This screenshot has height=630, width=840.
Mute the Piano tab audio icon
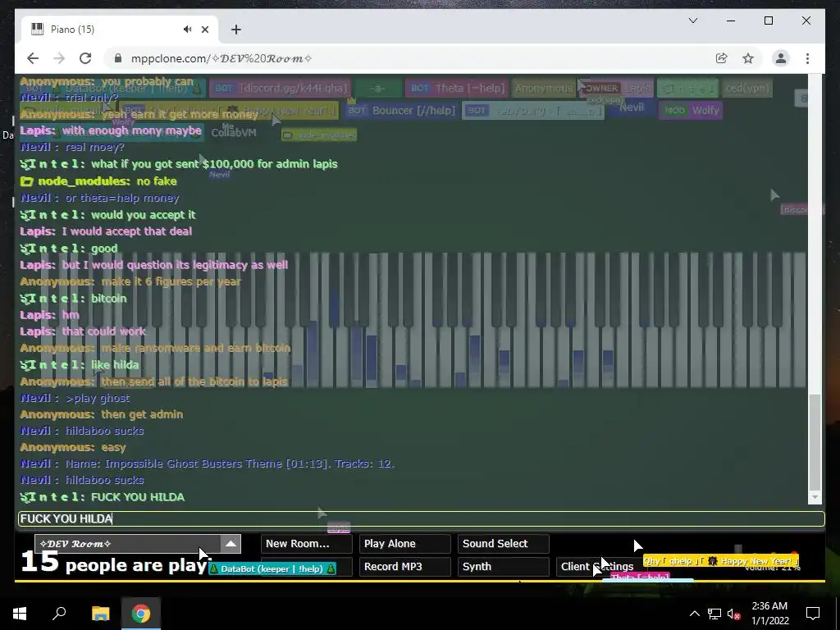tap(187, 29)
